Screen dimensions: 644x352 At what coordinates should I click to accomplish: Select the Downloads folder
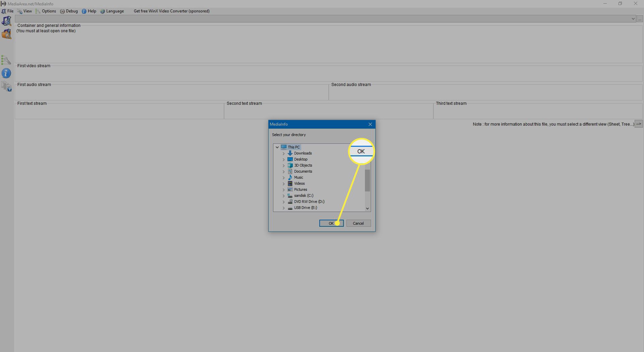pos(303,153)
